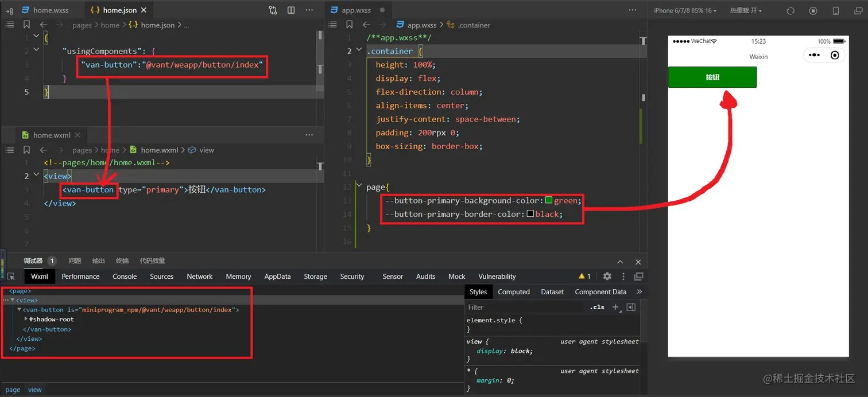This screenshot has width=868, height=397.
Task: Tap the green 按钮 button in simulator
Action: pyautogui.click(x=712, y=77)
